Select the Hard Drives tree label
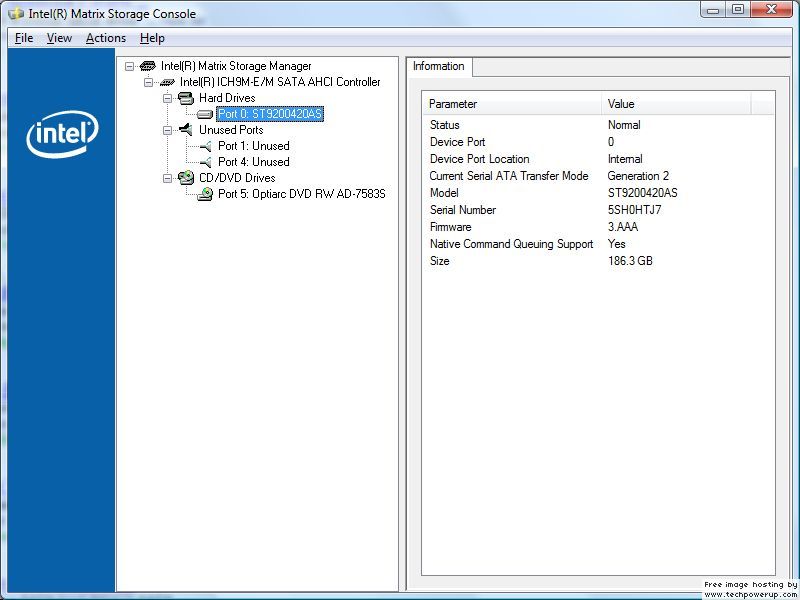Screen dimensions: 800x600 click(x=227, y=98)
